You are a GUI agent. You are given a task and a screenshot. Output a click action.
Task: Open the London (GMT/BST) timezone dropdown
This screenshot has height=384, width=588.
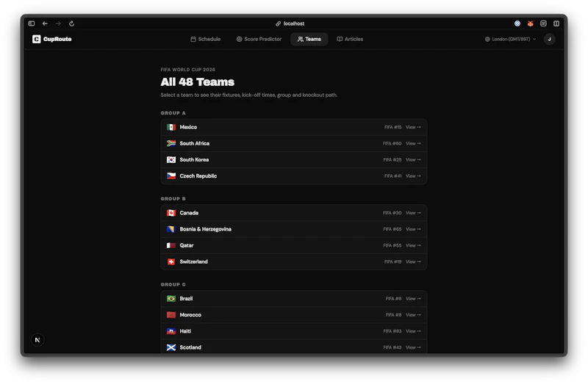[510, 39]
